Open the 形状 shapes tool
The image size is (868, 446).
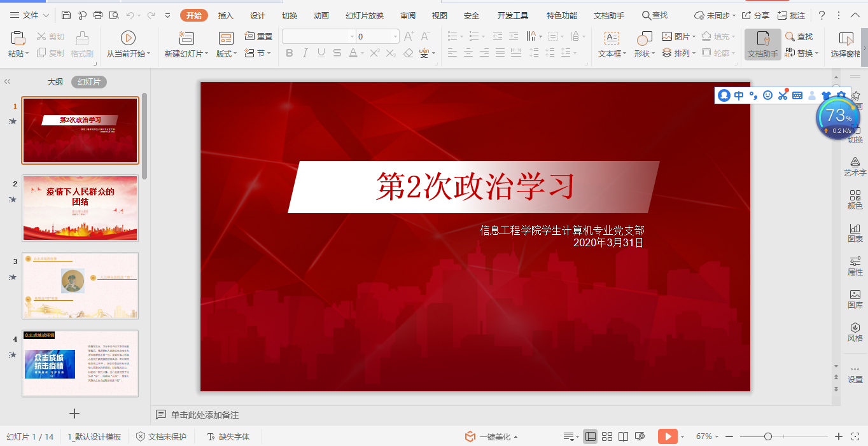(644, 39)
